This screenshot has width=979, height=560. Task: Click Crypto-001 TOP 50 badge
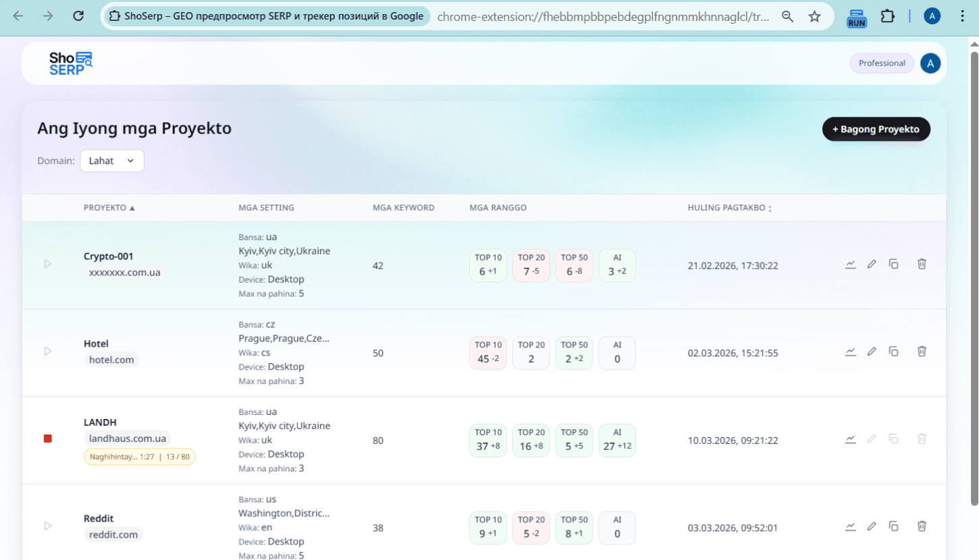(575, 265)
